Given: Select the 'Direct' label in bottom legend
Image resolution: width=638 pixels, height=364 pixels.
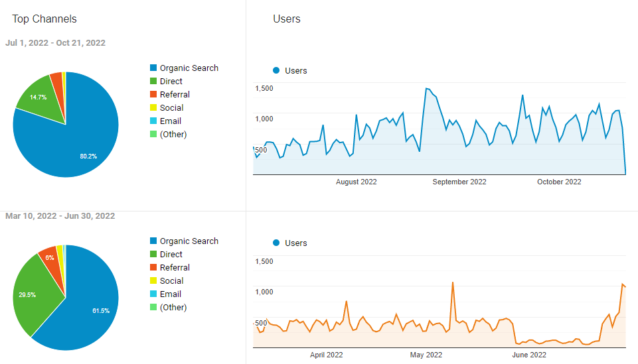Looking at the screenshot, I should coord(171,255).
